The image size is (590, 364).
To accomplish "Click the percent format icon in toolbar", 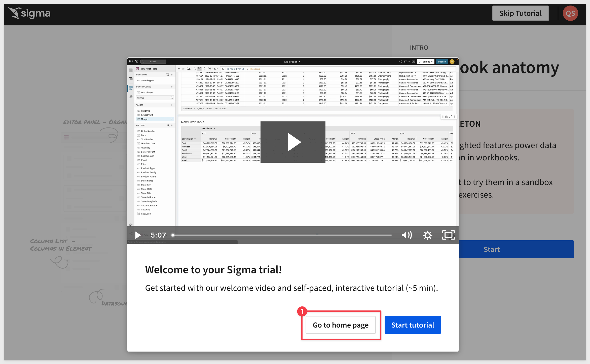I will click(199, 69).
